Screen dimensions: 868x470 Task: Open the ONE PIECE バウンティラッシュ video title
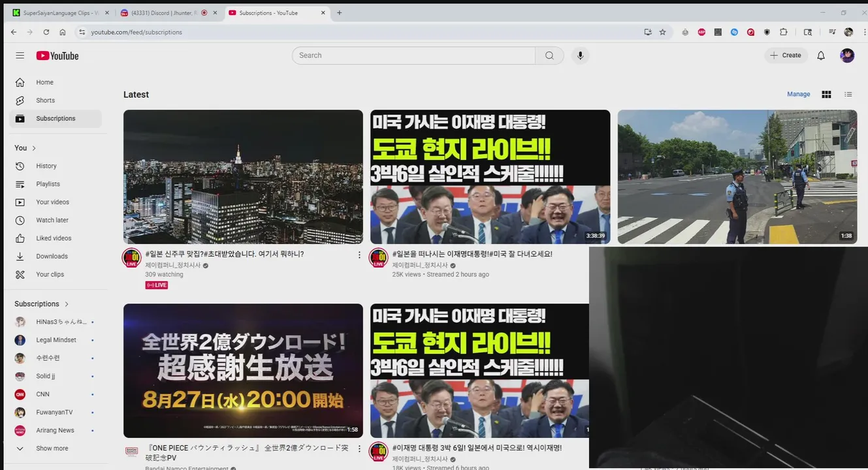coord(247,452)
